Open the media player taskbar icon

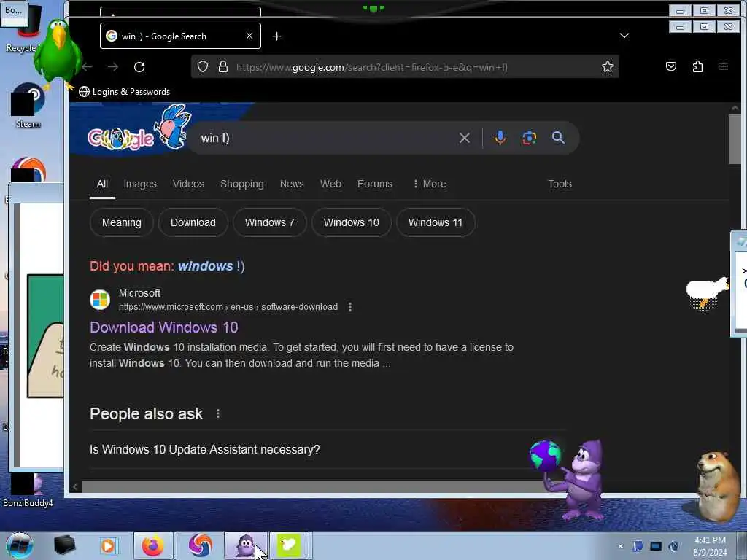(x=108, y=545)
